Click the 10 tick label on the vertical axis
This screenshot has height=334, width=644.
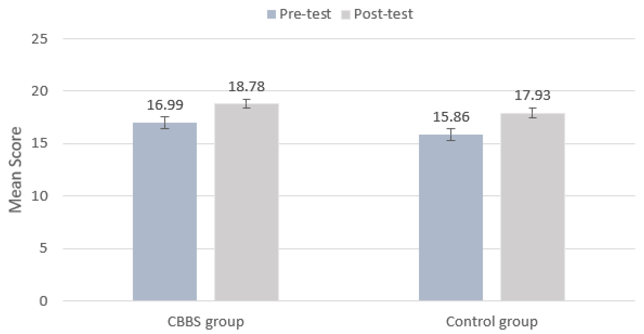[40, 196]
